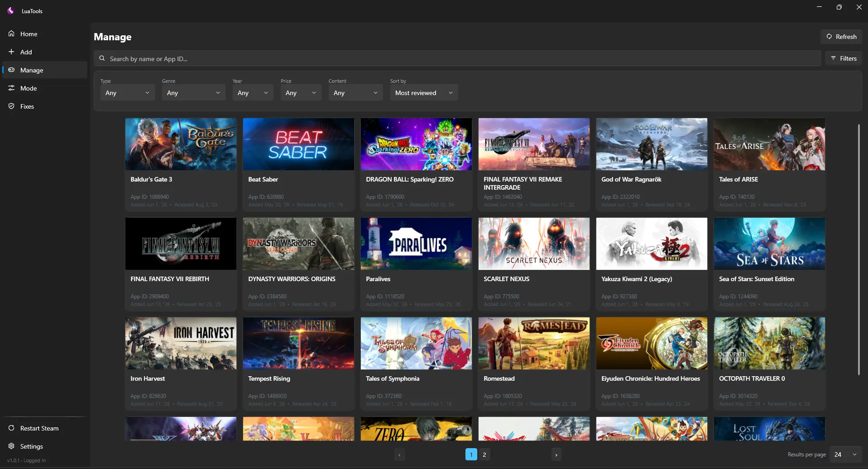Refresh the game library list
Image resolution: width=868 pixels, height=469 pixels.
841,37
